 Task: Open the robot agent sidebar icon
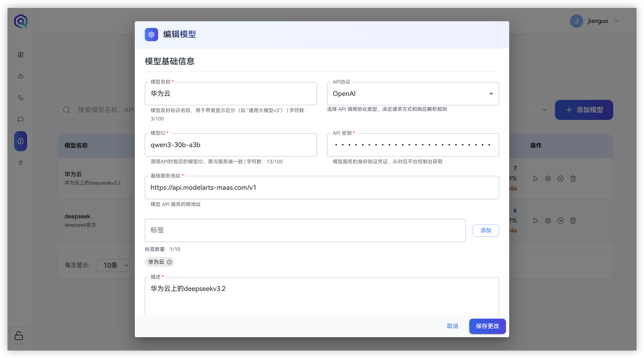(21, 76)
